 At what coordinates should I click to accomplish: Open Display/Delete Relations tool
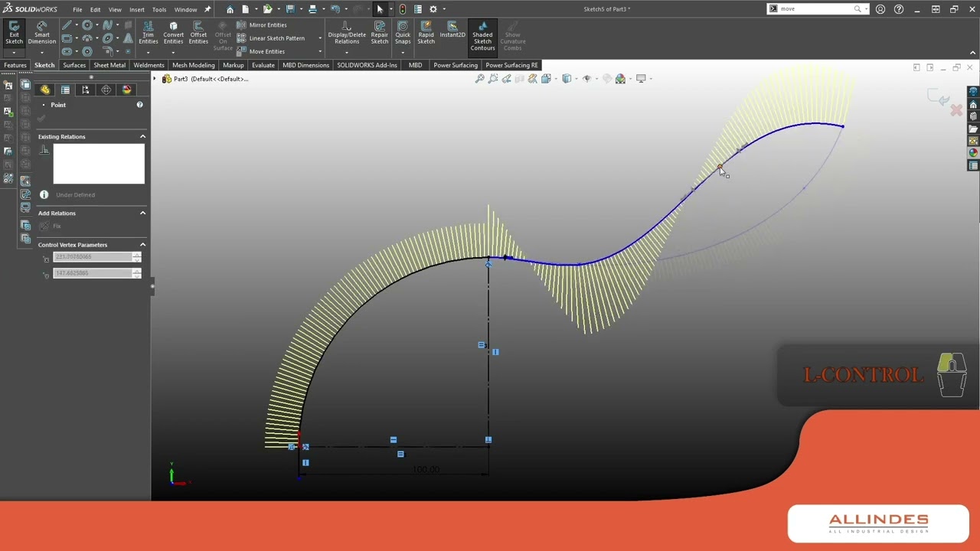pos(347,34)
